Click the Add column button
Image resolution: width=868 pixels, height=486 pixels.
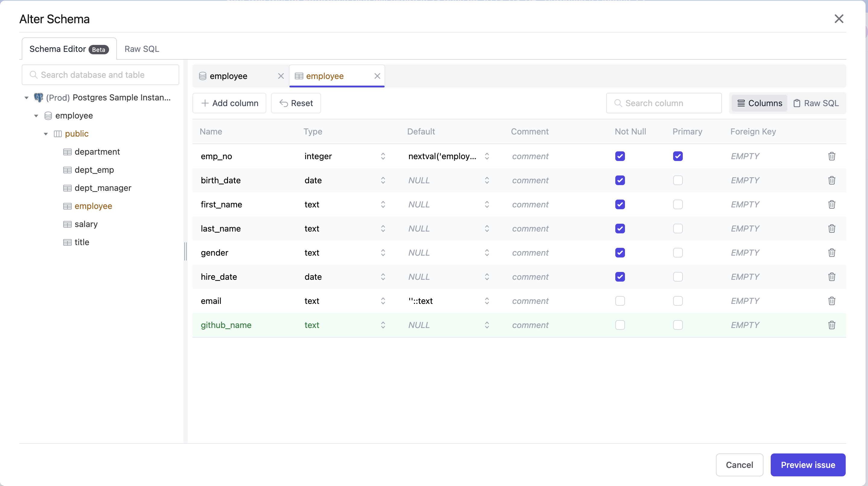click(x=229, y=103)
